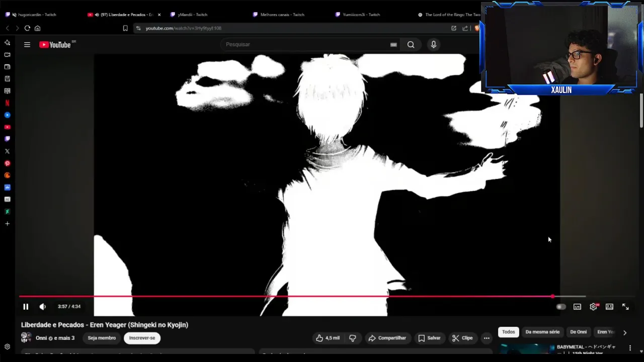Close the Liberdade e Pecados tab
Screen dimensions: 644x362
click(159, 15)
